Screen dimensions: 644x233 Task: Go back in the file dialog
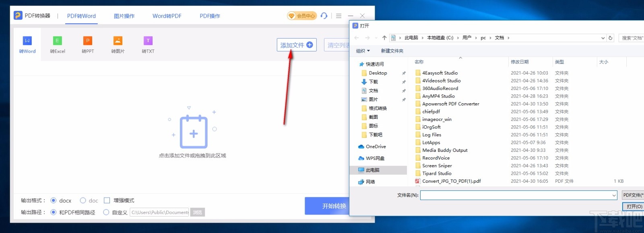(x=357, y=38)
